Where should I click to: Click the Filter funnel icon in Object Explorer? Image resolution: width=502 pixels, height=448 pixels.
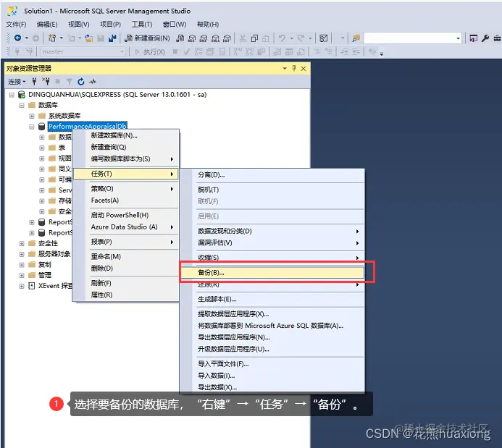click(69, 82)
